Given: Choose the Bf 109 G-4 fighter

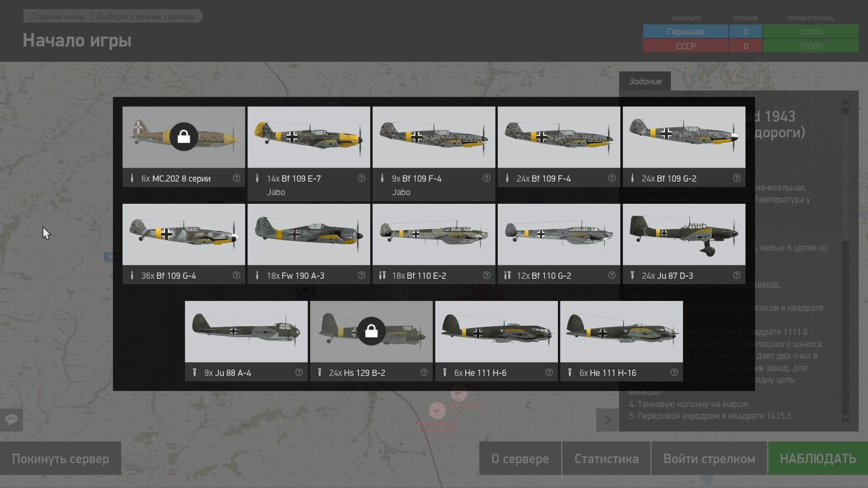Looking at the screenshot, I should pyautogui.click(x=184, y=235).
